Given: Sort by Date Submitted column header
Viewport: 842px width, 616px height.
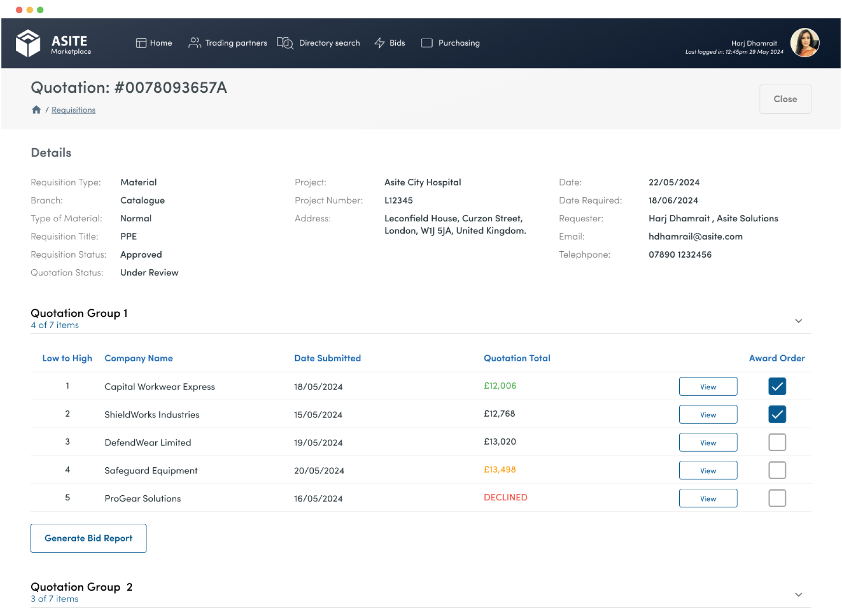Looking at the screenshot, I should click(327, 358).
